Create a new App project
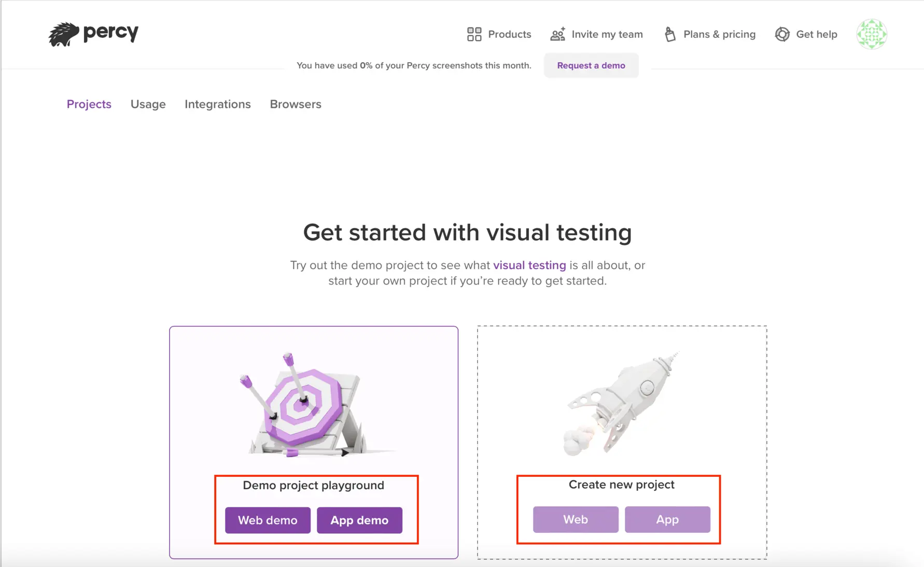 tap(667, 519)
